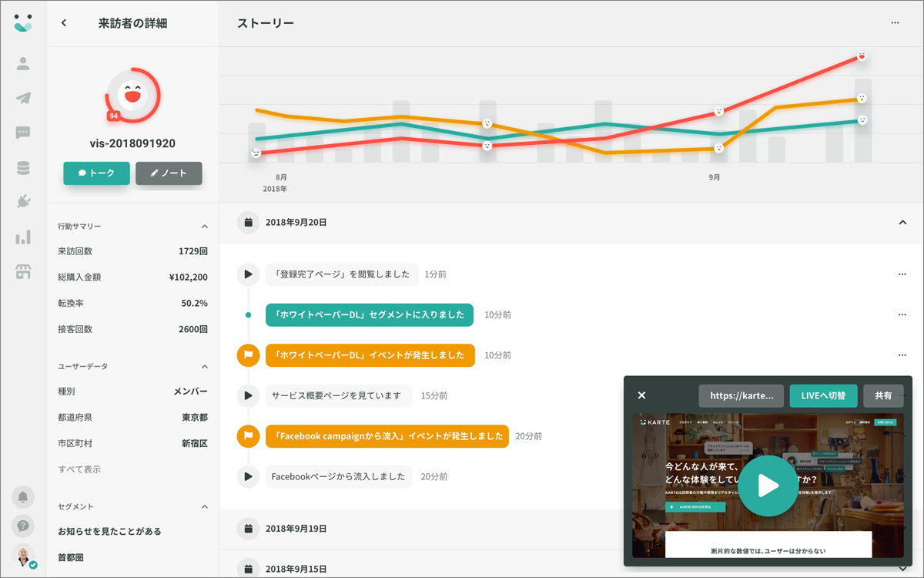
Task: Collapse the ユーザーデータ section
Action: click(205, 367)
